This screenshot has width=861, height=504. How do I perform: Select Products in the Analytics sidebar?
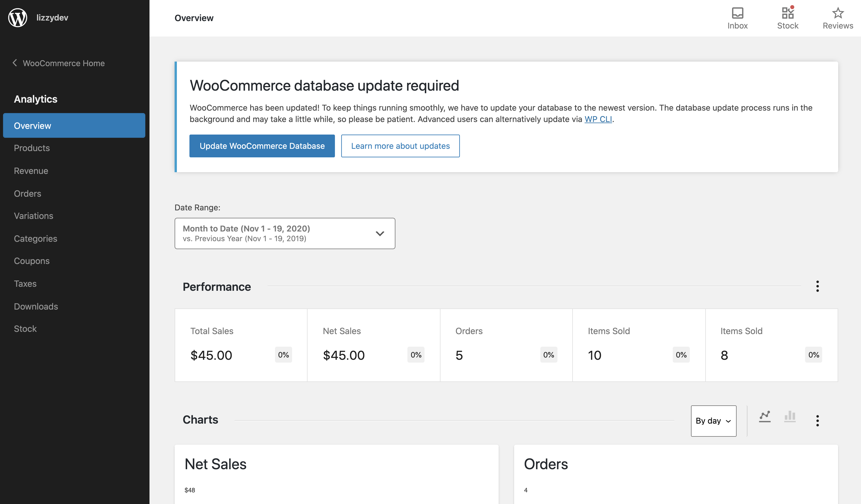point(32,148)
